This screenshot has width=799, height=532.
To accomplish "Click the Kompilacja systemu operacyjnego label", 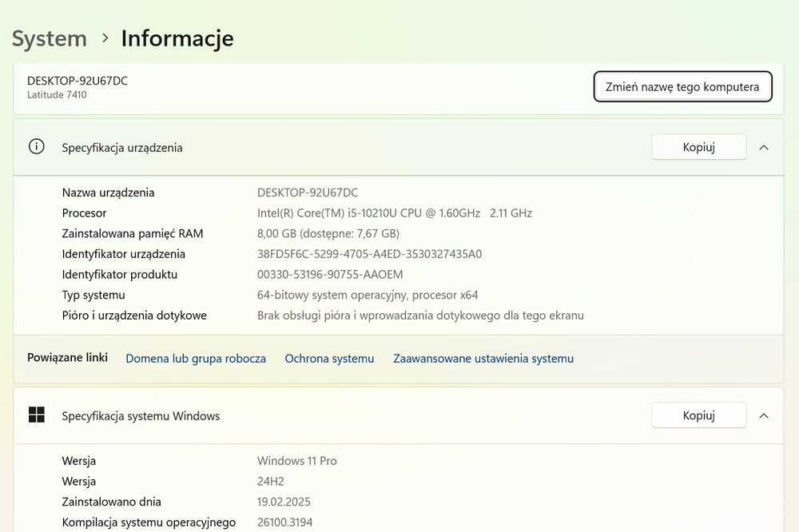I will [x=149, y=522].
